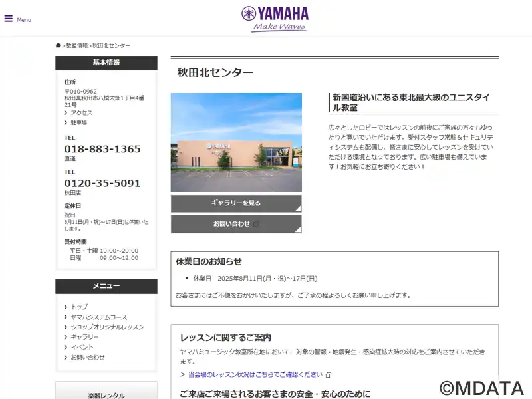Select トップ in the sidebar menu
This screenshot has height=399, width=532.
click(79, 307)
